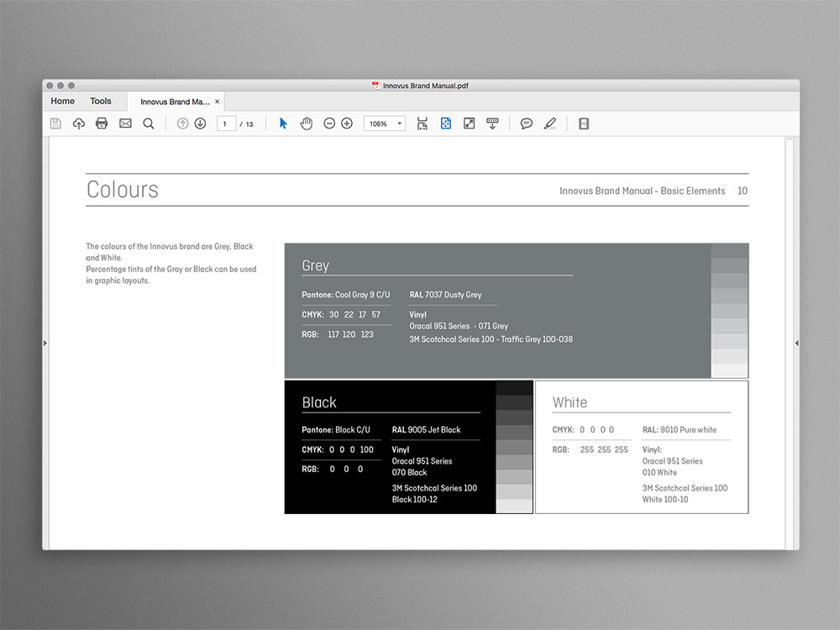Screen dimensions: 840x630
Task: Expand the right tools pane arrow
Action: (x=796, y=343)
